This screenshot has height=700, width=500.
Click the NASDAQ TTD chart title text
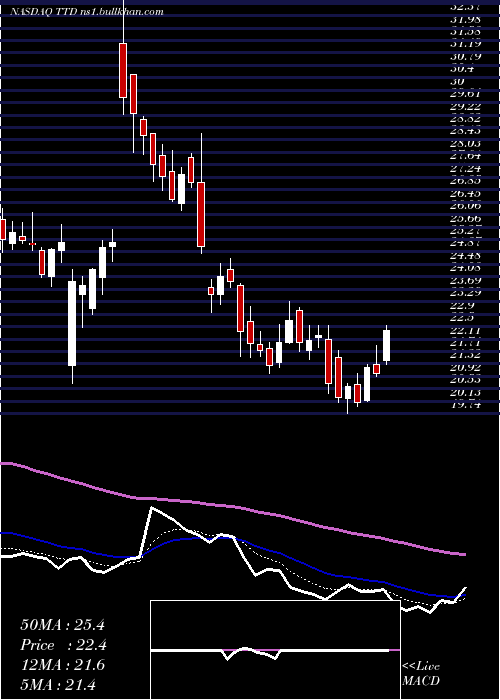(x=86, y=12)
